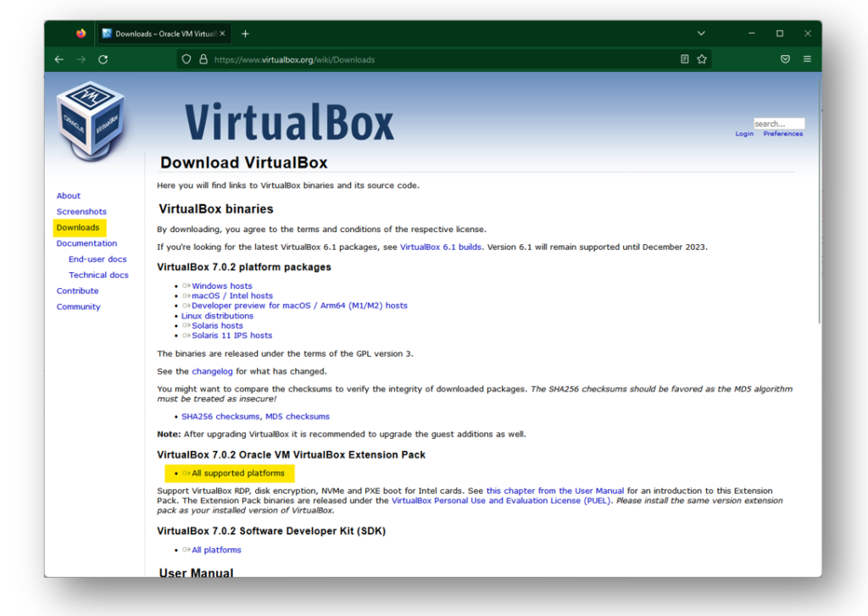Image resolution: width=868 pixels, height=616 pixels.
Task: Click the forward navigation arrow
Action: pyautogui.click(x=81, y=59)
